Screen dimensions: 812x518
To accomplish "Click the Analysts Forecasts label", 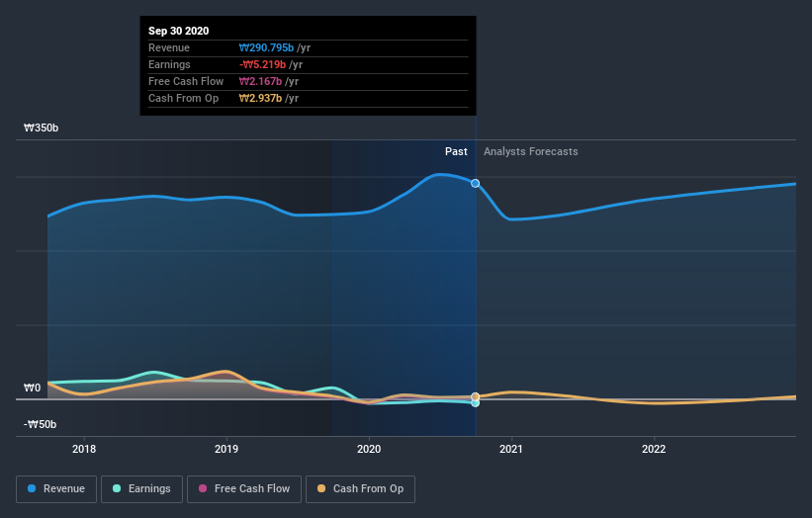I will pos(531,151).
